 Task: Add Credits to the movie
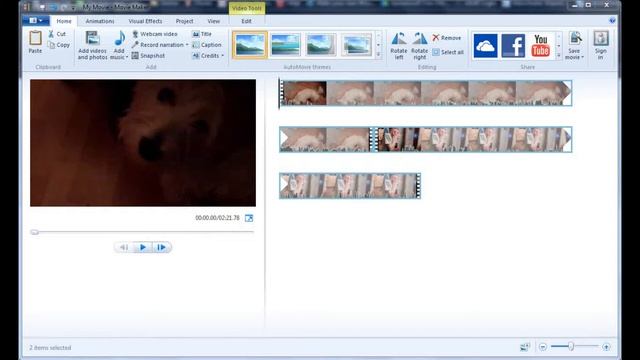(206, 56)
